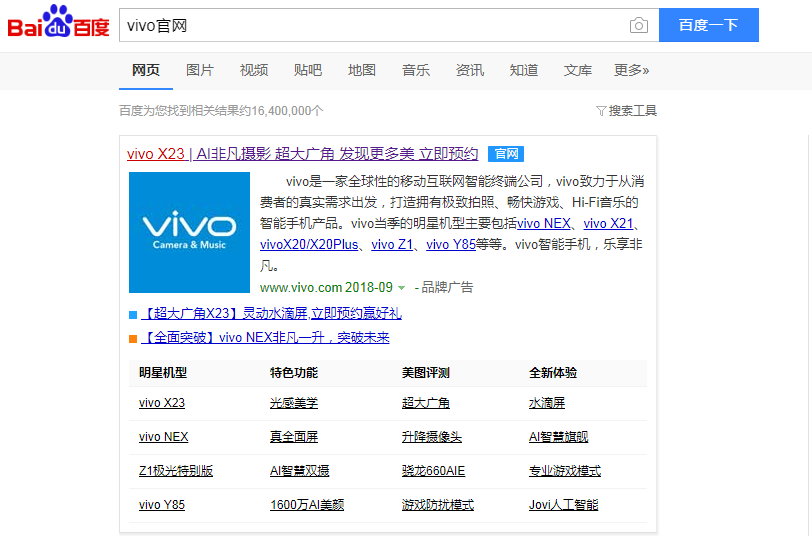Screen dimensions: 812x536
Task: Open the 光感美学 link
Action: click(294, 403)
